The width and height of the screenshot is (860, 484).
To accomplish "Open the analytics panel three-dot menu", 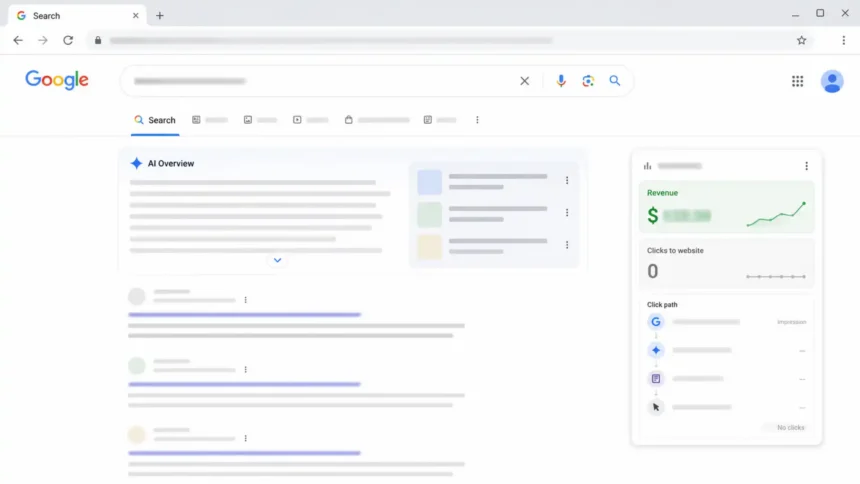I will click(806, 166).
